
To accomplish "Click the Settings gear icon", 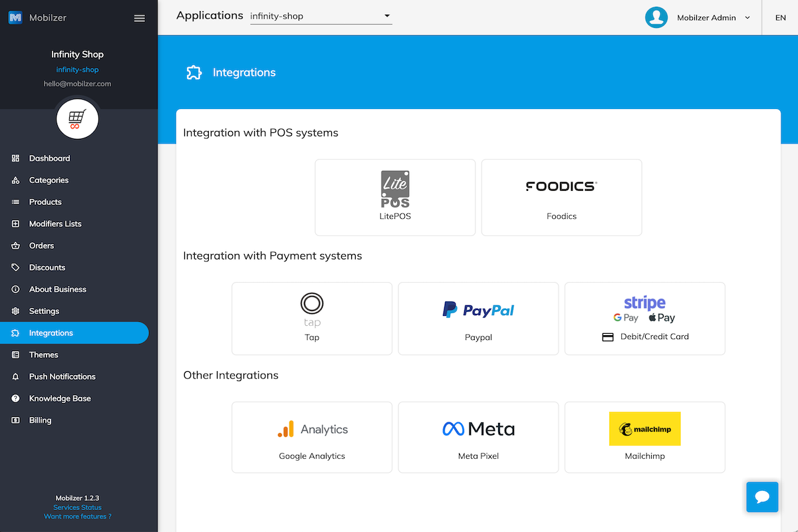I will (x=16, y=311).
